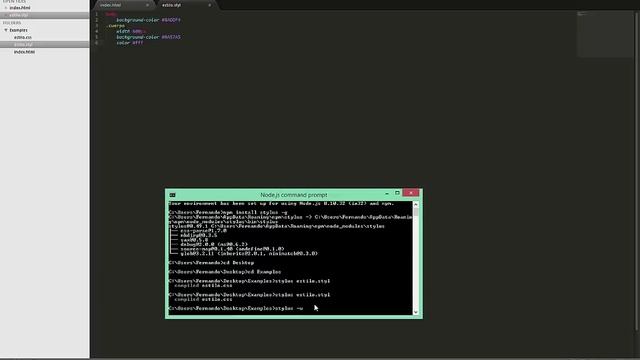Click the .cuerpo selector on line 3

click(x=116, y=26)
